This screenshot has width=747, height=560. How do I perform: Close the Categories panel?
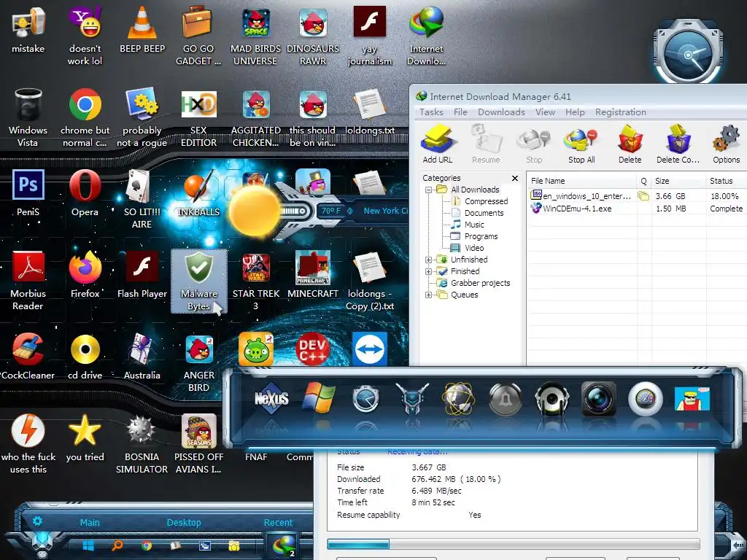[514, 178]
